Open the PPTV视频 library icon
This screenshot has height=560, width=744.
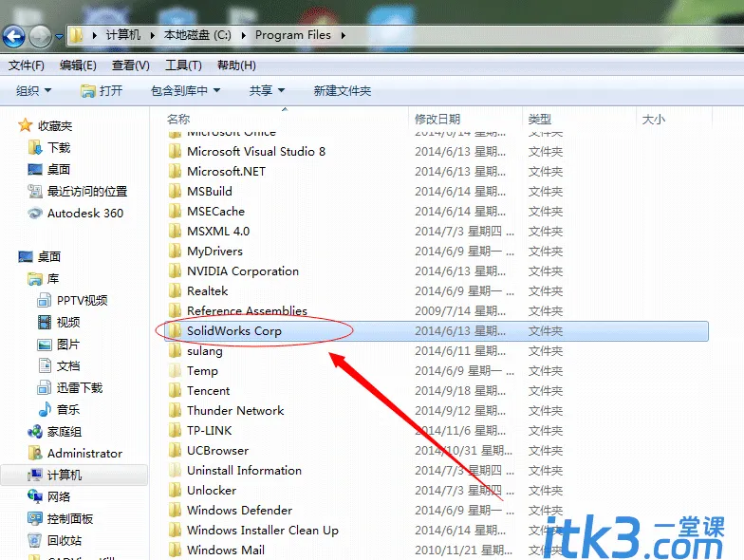44,300
